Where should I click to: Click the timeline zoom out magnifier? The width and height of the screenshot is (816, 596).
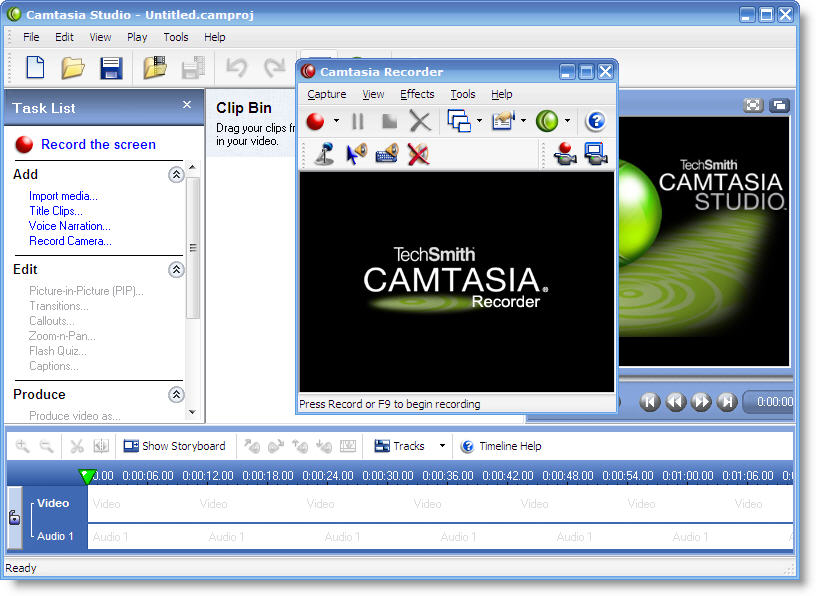[x=46, y=446]
